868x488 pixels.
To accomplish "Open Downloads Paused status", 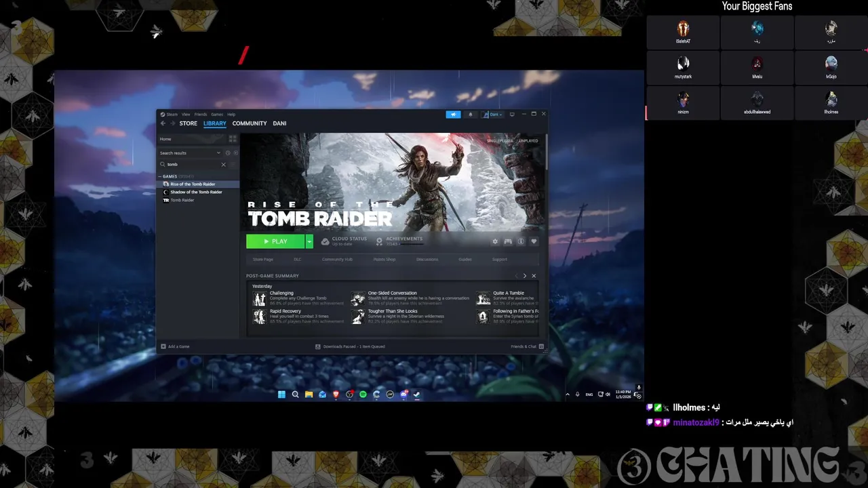I will 350,346.
